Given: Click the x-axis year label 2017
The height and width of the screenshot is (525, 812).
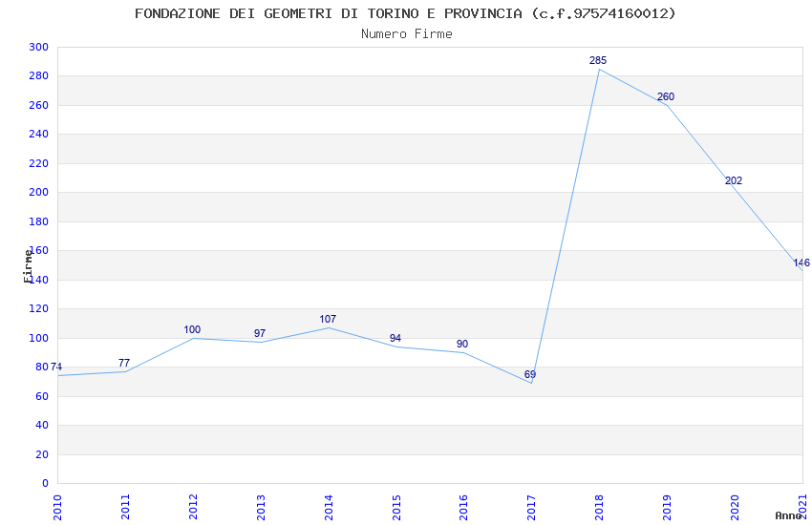Looking at the screenshot, I should 531,508.
